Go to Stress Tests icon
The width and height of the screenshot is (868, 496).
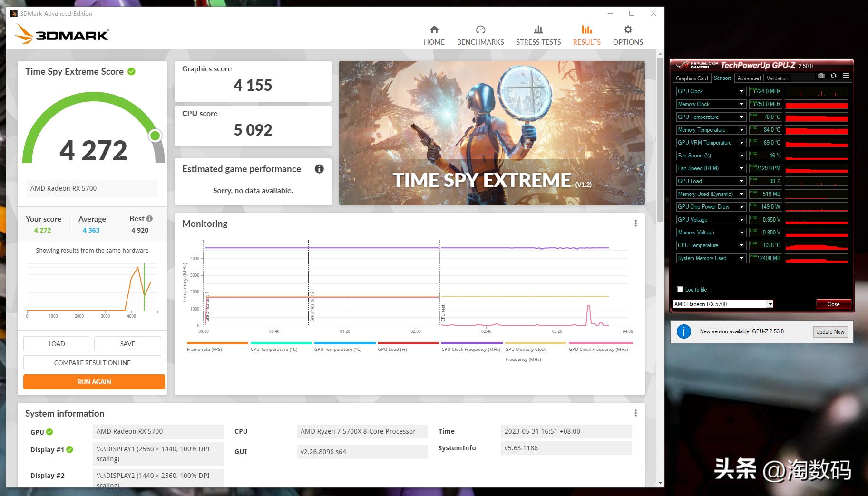pyautogui.click(x=538, y=30)
